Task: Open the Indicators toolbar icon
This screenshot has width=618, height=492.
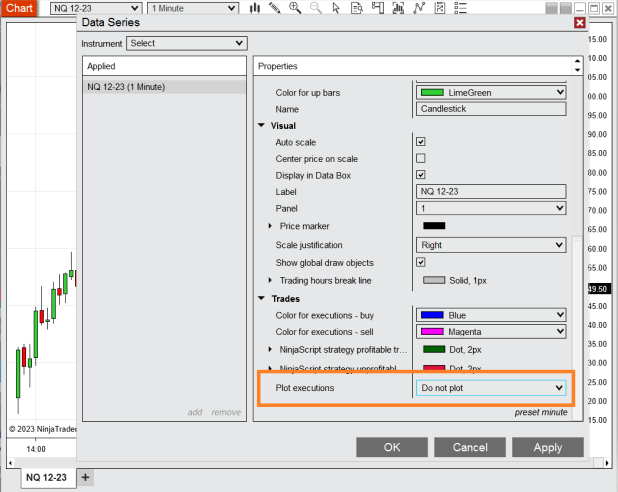Action: pyautogui.click(x=419, y=8)
